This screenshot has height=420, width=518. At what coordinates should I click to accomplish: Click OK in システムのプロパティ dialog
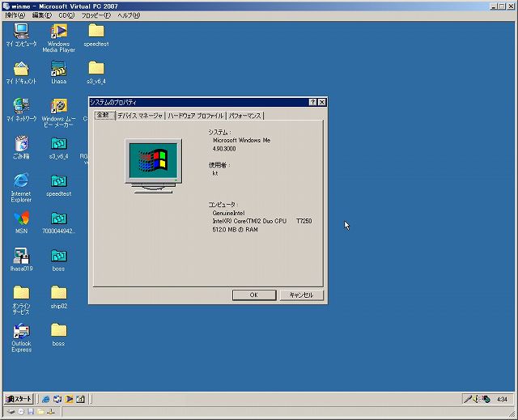click(x=254, y=295)
